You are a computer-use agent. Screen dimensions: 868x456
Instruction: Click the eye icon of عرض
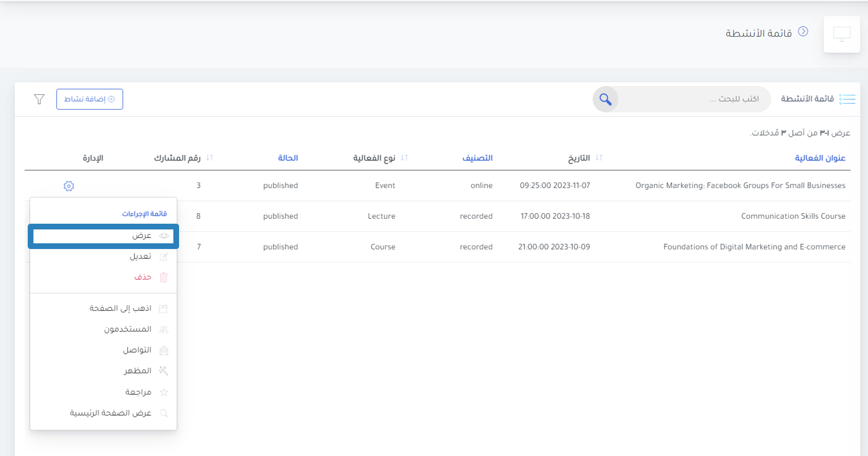(164, 236)
